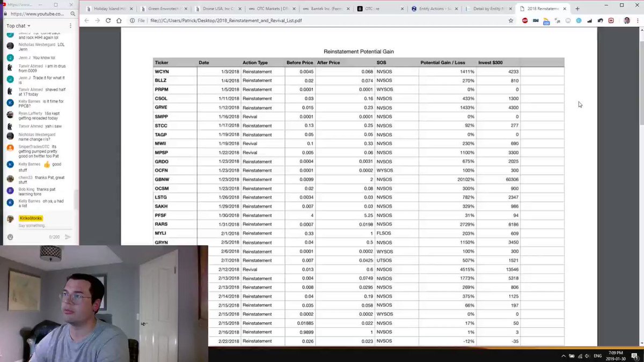Open the battery tray icon
The width and height of the screenshot is (644, 362).
tap(572, 356)
